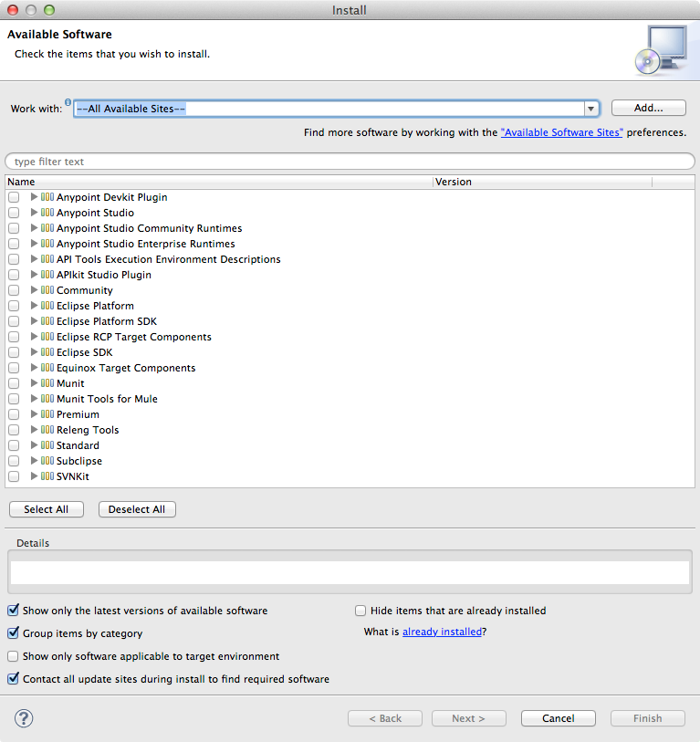Viewport: 700px width, 742px height.
Task: Click the info icon above Work with
Action: click(x=68, y=102)
